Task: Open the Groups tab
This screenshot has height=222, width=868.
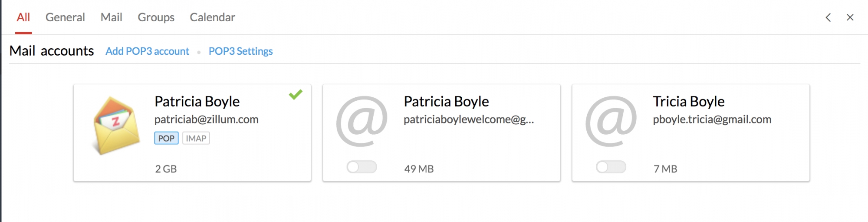Action: [x=156, y=17]
